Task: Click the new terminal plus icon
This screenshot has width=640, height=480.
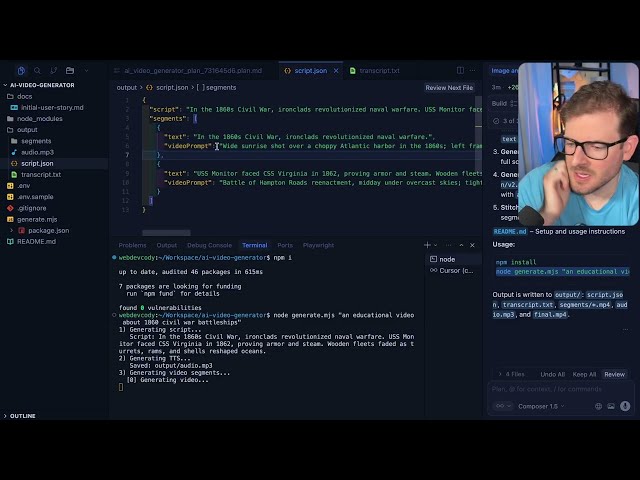Action: tap(427, 245)
